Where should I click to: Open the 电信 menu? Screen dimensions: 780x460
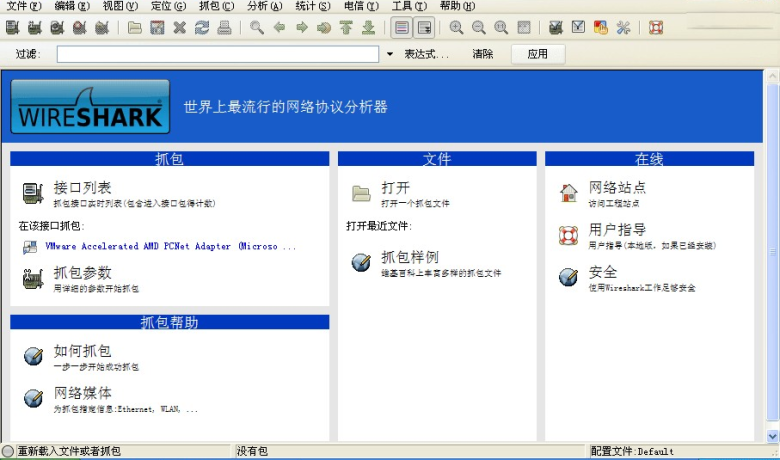pos(362,6)
